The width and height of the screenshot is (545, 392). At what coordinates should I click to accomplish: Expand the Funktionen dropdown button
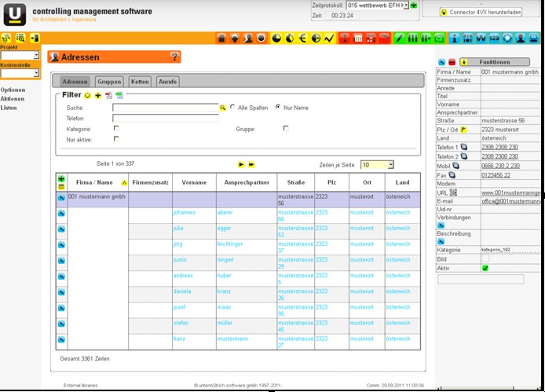tap(495, 62)
